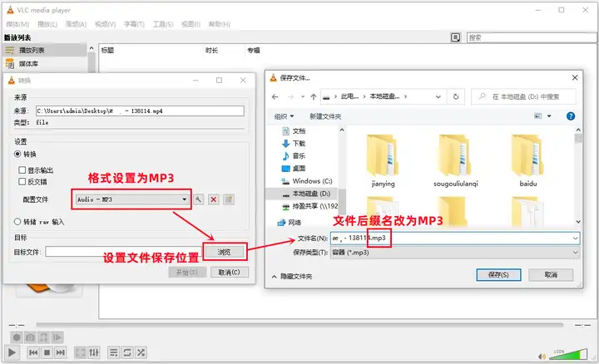Click the playlist 搜索 search box

[x=532, y=37]
